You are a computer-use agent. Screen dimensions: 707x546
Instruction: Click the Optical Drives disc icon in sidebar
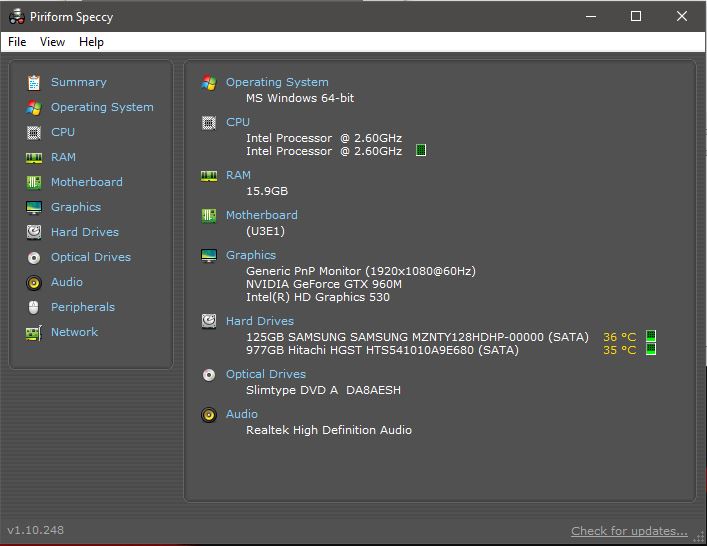point(34,257)
